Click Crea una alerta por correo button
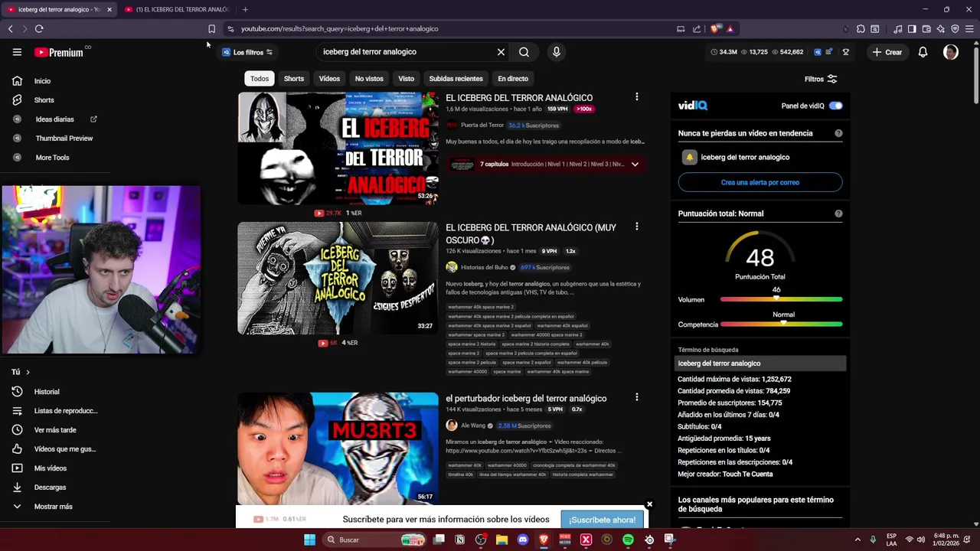 point(760,182)
